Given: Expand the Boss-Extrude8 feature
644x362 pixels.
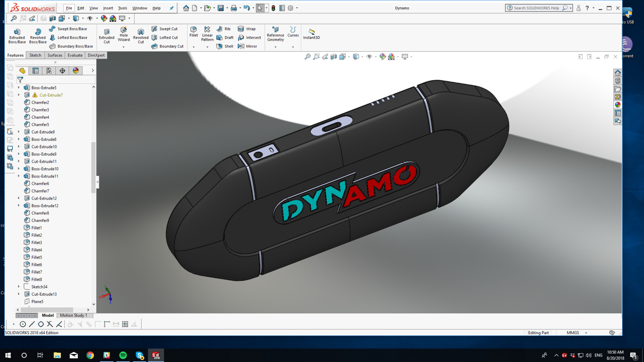Looking at the screenshot, I should pos(19,139).
